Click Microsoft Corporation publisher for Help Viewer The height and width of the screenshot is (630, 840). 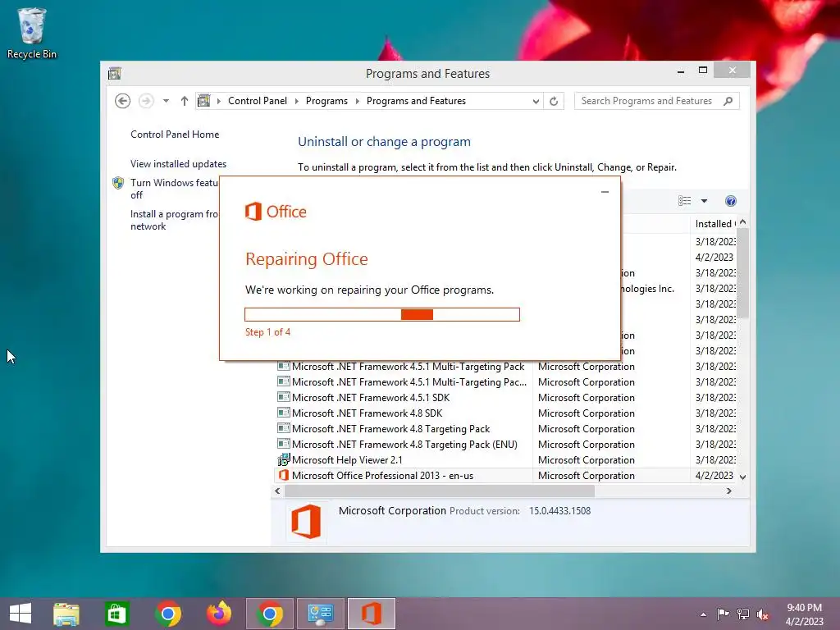coord(586,459)
